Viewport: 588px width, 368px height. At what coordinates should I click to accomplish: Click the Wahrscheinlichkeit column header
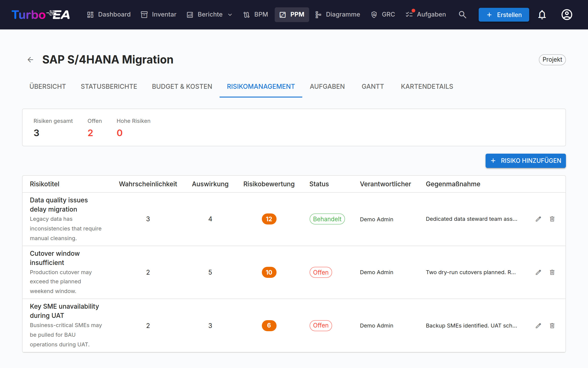click(x=148, y=184)
